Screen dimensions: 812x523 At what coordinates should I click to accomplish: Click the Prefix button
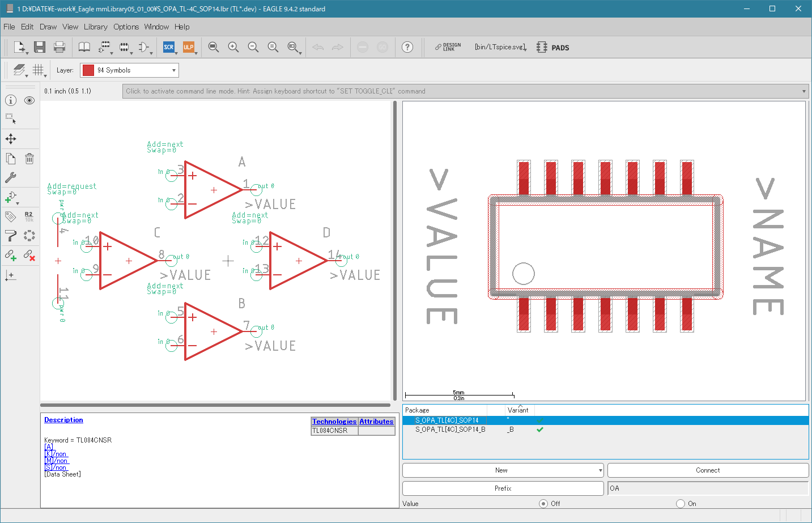503,488
